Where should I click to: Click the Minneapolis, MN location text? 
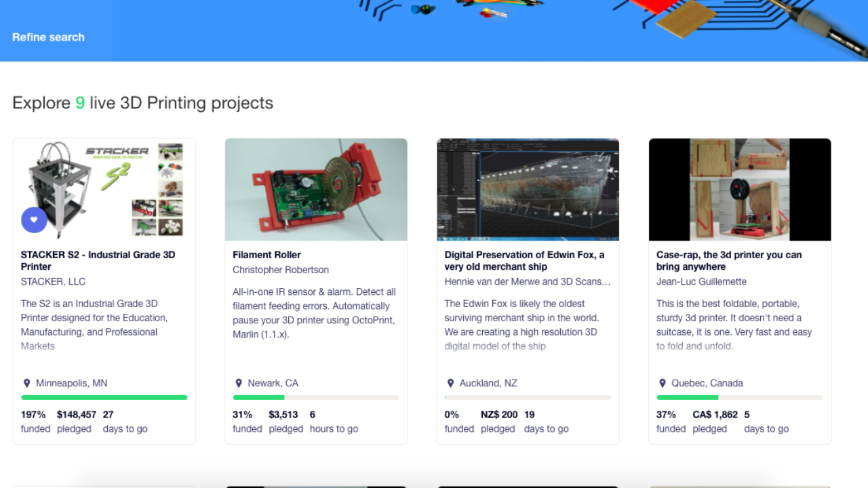point(71,383)
